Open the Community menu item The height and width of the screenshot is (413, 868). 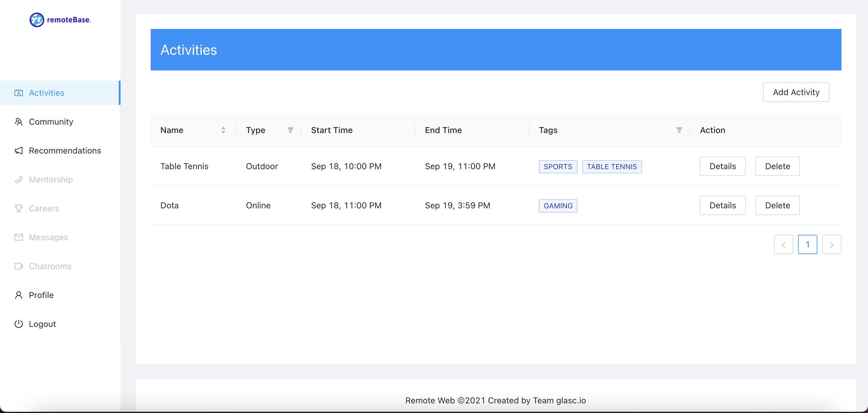[x=51, y=122]
